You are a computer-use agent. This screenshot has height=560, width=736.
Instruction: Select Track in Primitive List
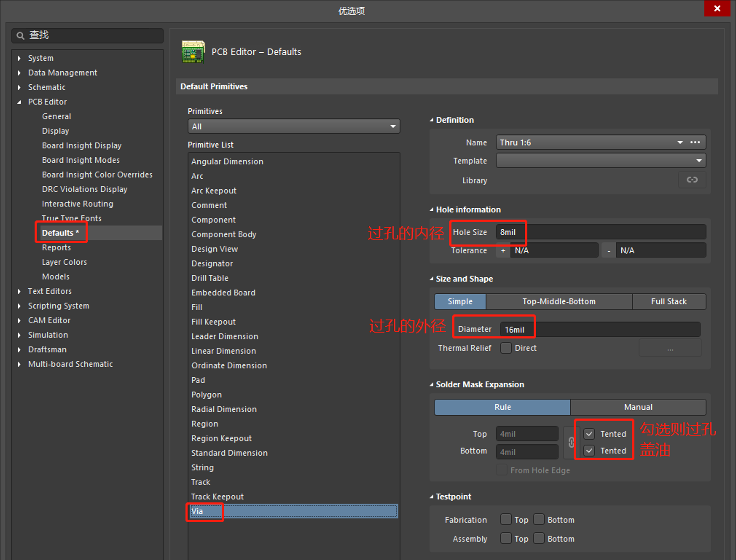pos(200,482)
